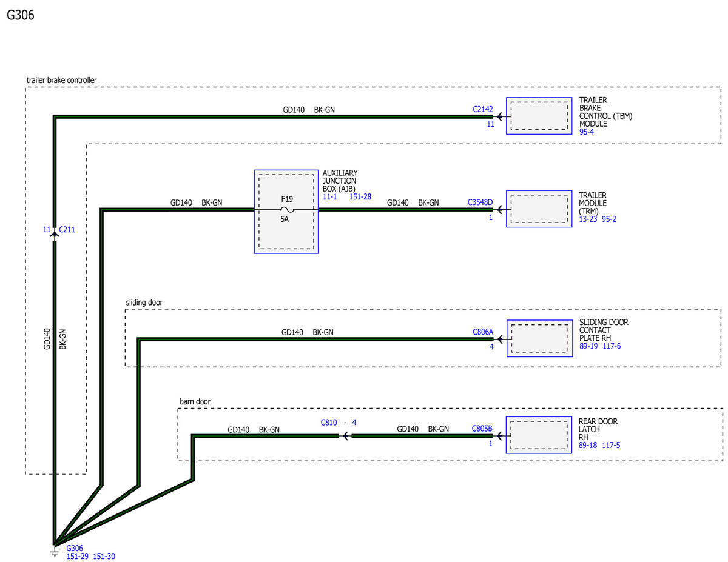Follow the C3548D connector link
The height and width of the screenshot is (562, 728).
(x=480, y=203)
